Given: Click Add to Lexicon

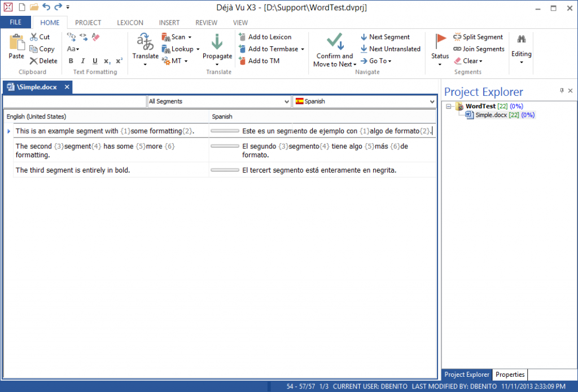Looking at the screenshot, I should 265,37.
